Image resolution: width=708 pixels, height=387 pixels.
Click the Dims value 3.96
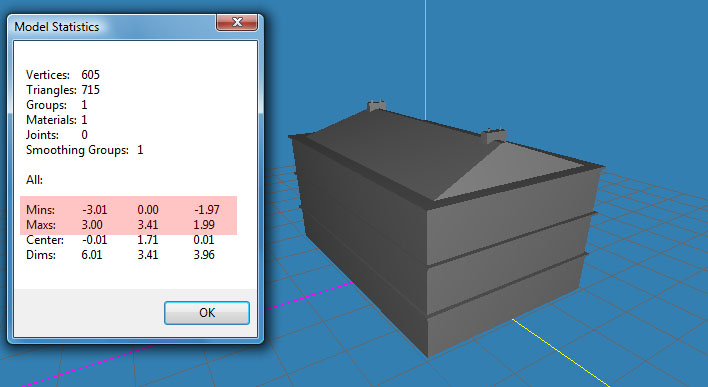(204, 255)
